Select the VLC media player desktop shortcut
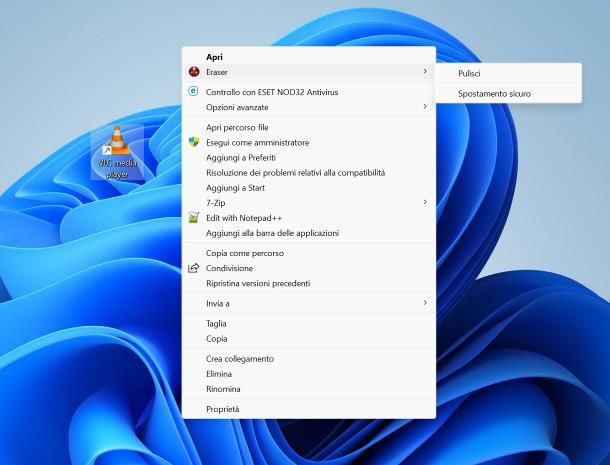Image resolution: width=610 pixels, height=465 pixels. point(117,152)
